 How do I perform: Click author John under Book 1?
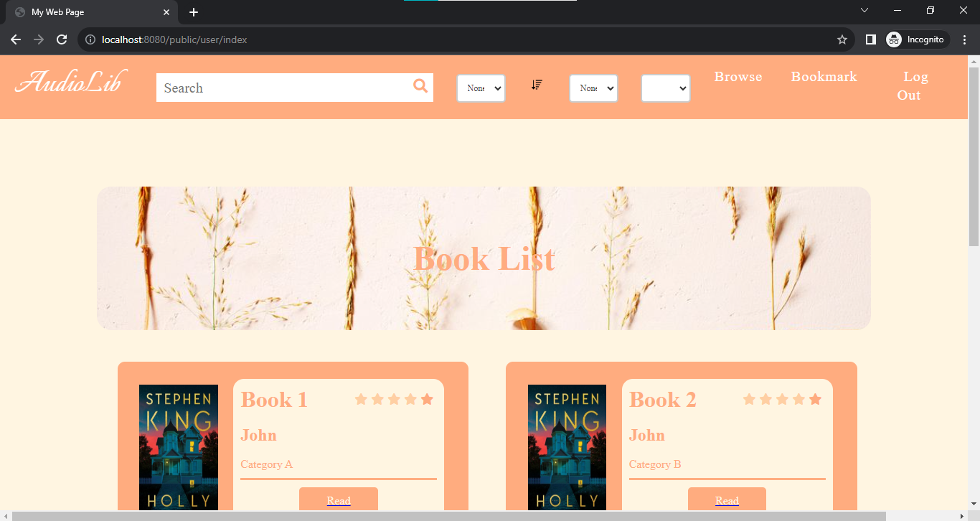pyautogui.click(x=258, y=435)
